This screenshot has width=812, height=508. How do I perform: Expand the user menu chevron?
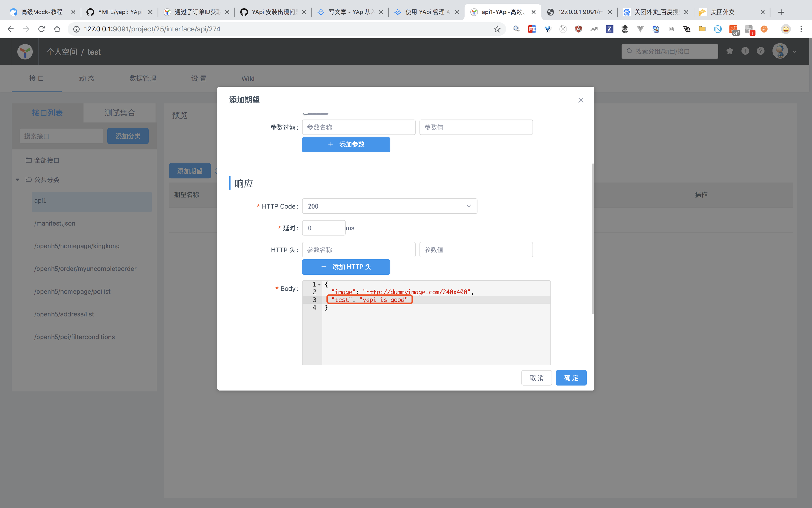(795, 52)
